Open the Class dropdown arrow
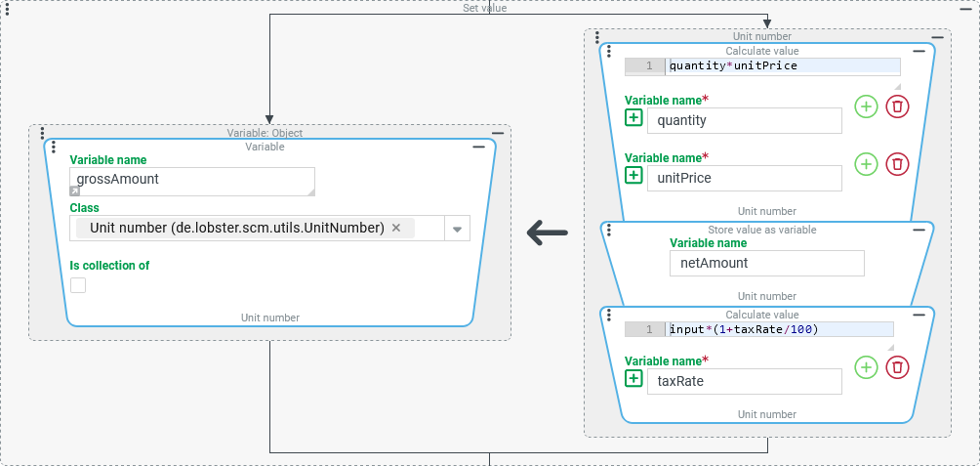980x466 pixels. tap(457, 229)
